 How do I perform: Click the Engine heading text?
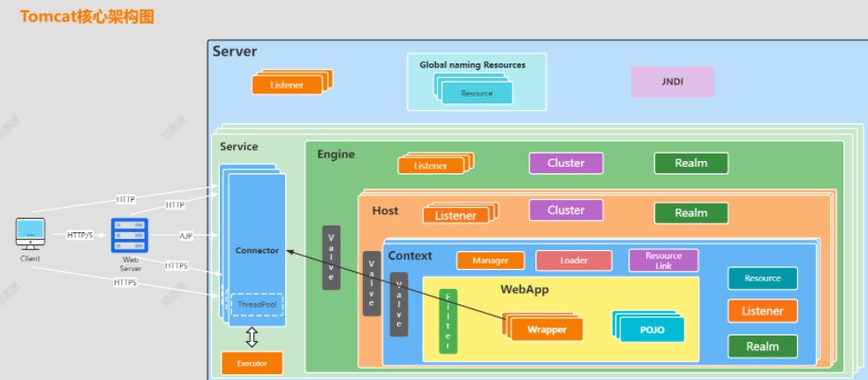335,154
